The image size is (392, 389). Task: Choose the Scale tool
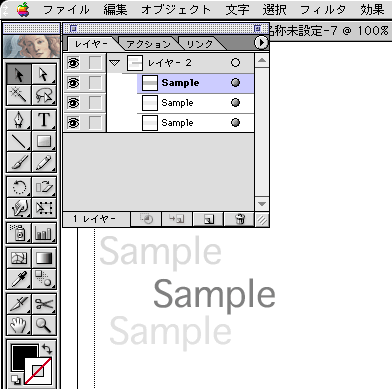44,187
